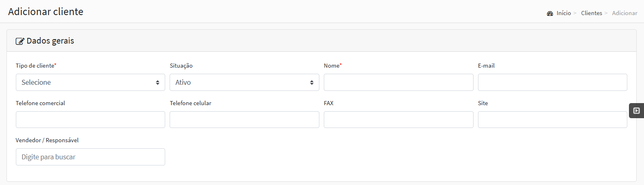Viewport: 644px width, 185px height.
Task: Click the Nome field label
Action: [332, 66]
